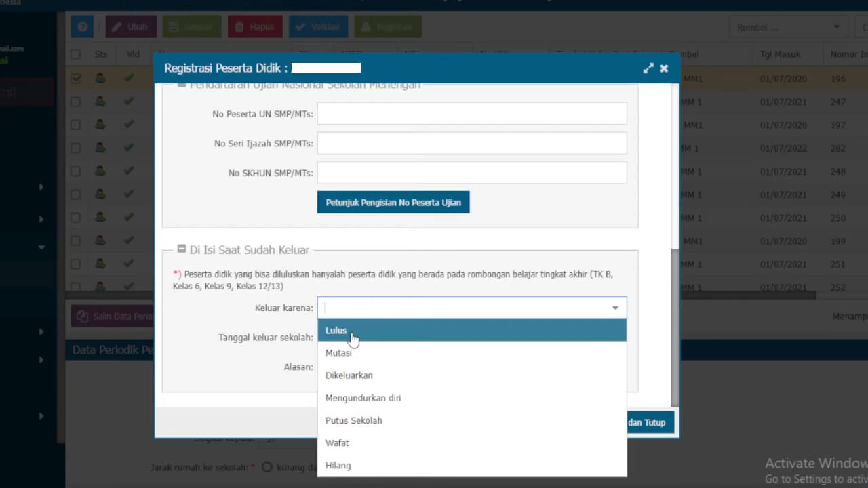The height and width of the screenshot is (488, 868).
Task: Click the validation checkmark in the 196 row
Action: (x=129, y=79)
